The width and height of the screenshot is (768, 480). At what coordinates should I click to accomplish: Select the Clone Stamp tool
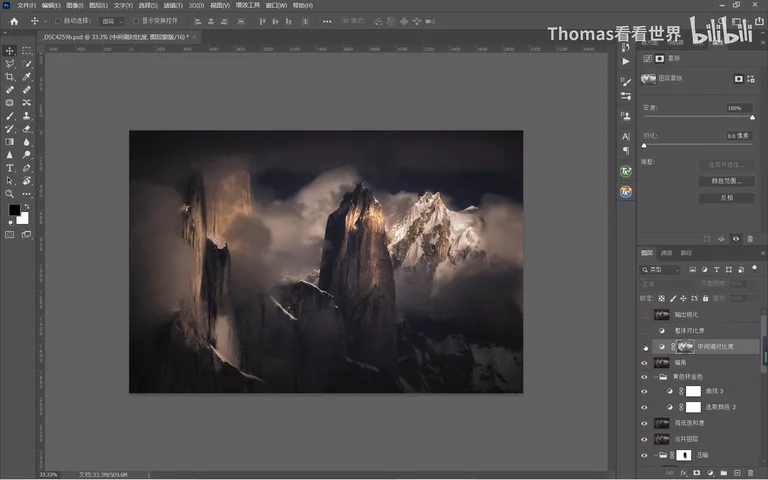(26, 116)
